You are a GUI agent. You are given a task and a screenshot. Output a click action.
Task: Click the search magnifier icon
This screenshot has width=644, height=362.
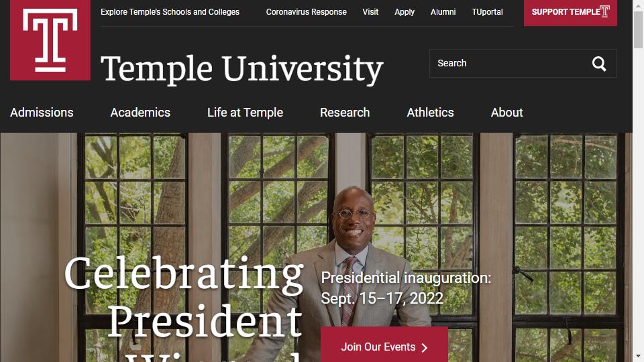(x=599, y=64)
